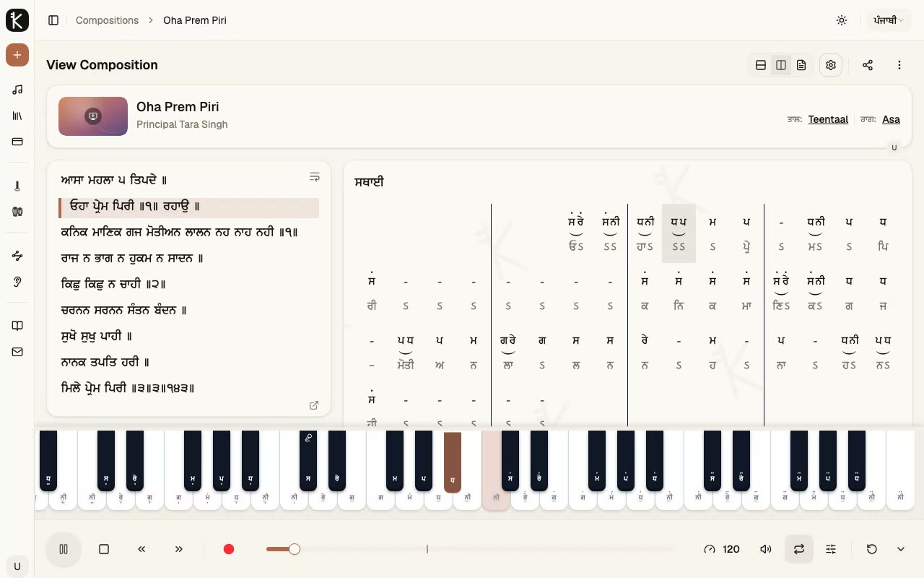This screenshot has height=578, width=924.
Task: Toggle the sidebar panel icon
Action: (x=53, y=20)
